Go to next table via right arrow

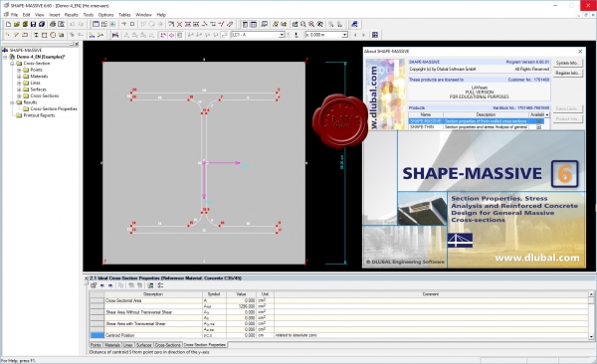pos(110,285)
